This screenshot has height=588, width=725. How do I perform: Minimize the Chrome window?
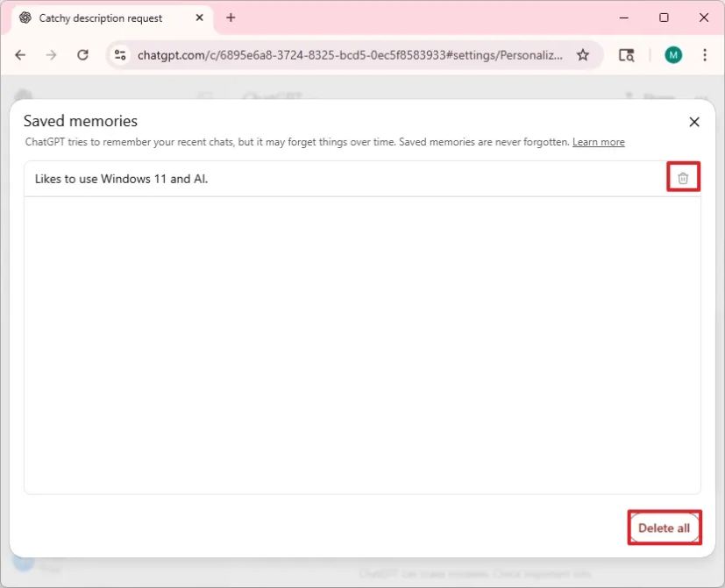click(623, 18)
